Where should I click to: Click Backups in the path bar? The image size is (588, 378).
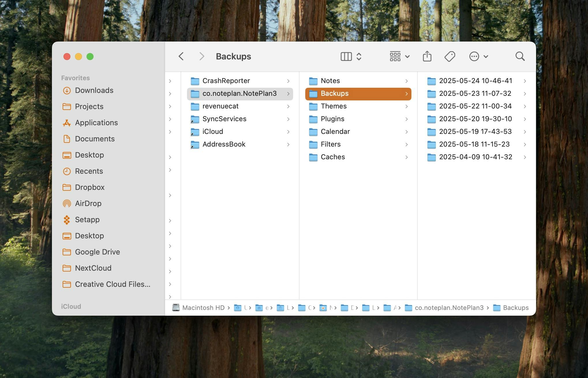pyautogui.click(x=511, y=308)
